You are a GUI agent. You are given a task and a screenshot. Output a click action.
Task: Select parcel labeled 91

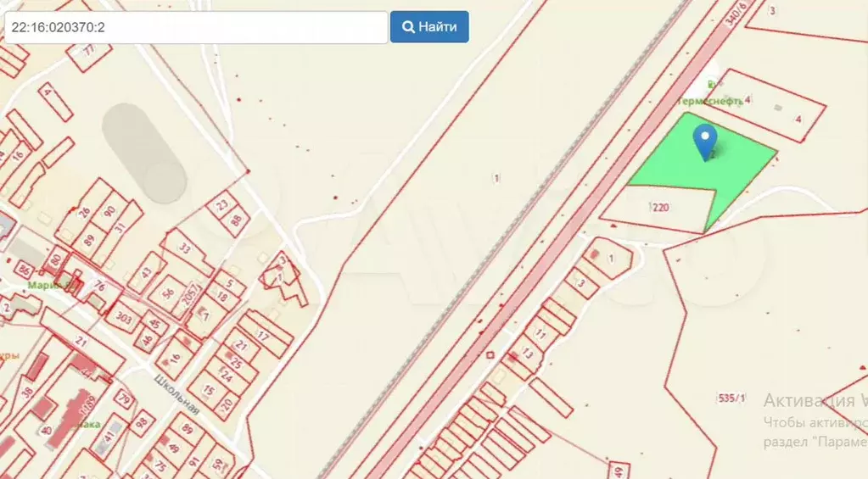pyautogui.click(x=194, y=460)
